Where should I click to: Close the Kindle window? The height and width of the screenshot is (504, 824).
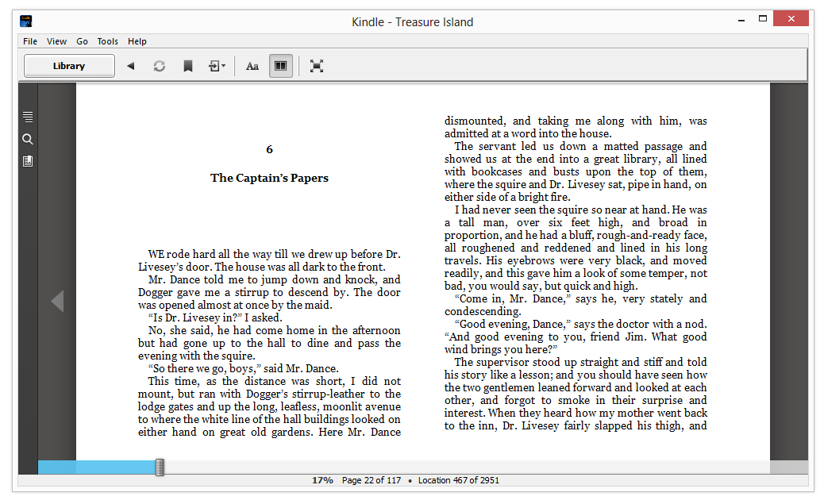pos(791,19)
